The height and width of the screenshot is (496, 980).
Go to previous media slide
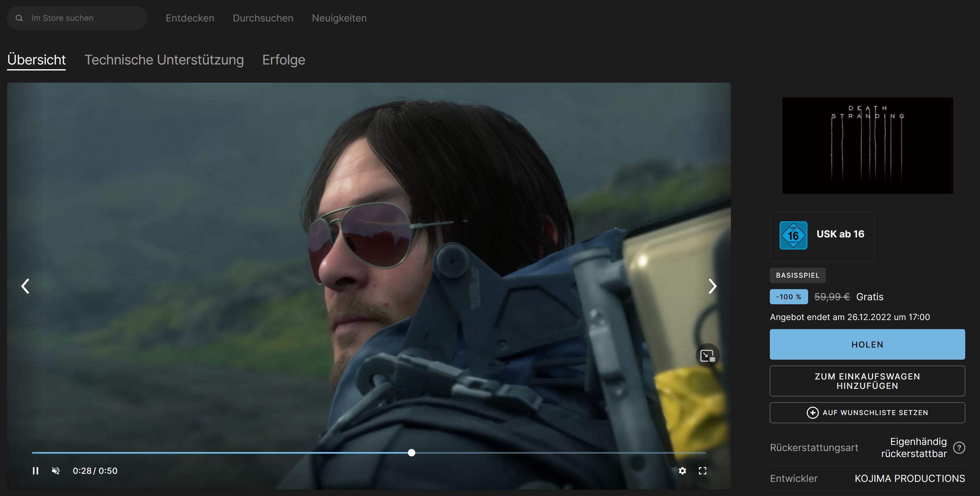tap(26, 286)
